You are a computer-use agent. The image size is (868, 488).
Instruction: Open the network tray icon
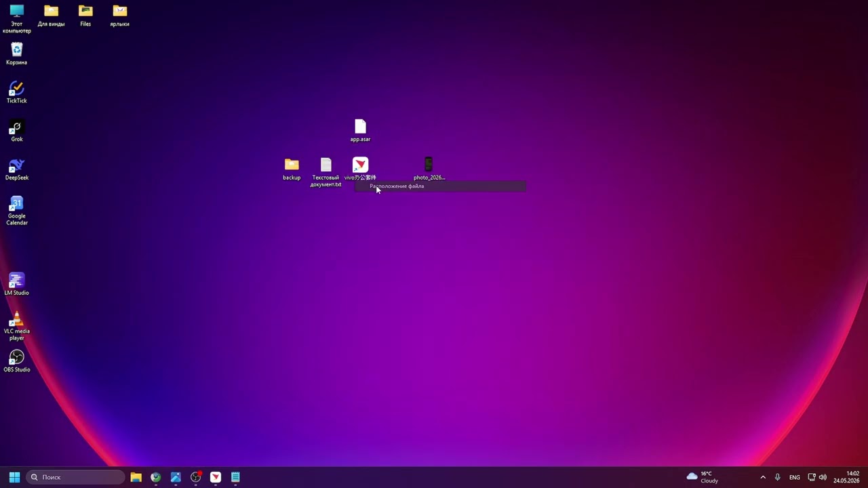tap(812, 477)
